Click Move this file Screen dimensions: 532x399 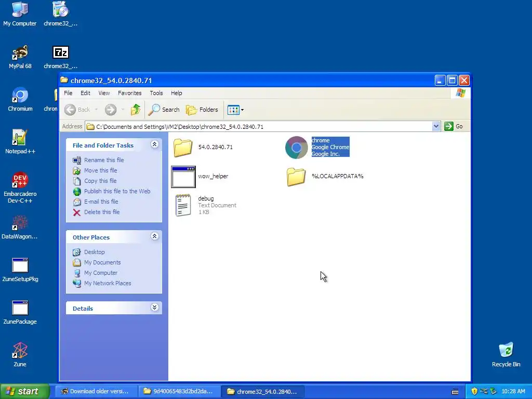(x=100, y=170)
